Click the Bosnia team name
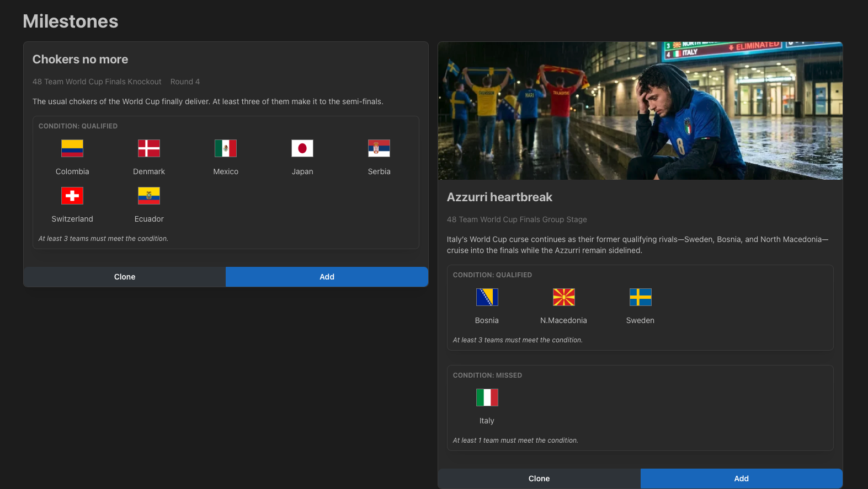The image size is (868, 489). click(487, 320)
